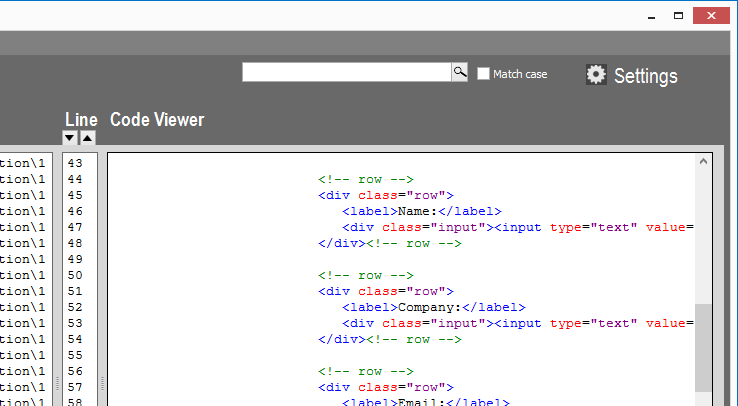The width and height of the screenshot is (738, 406).
Task: Click the code viewer scrollbar up arrow
Action: click(704, 161)
